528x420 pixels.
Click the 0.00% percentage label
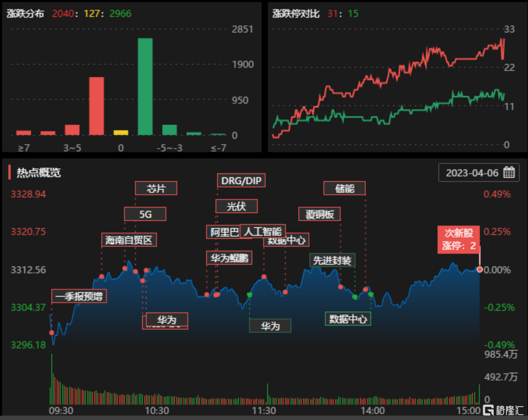(497, 269)
